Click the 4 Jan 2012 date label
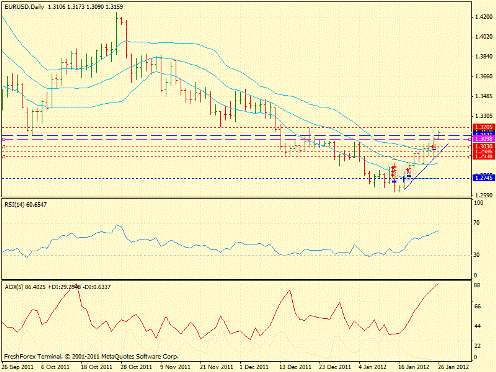 point(373,367)
